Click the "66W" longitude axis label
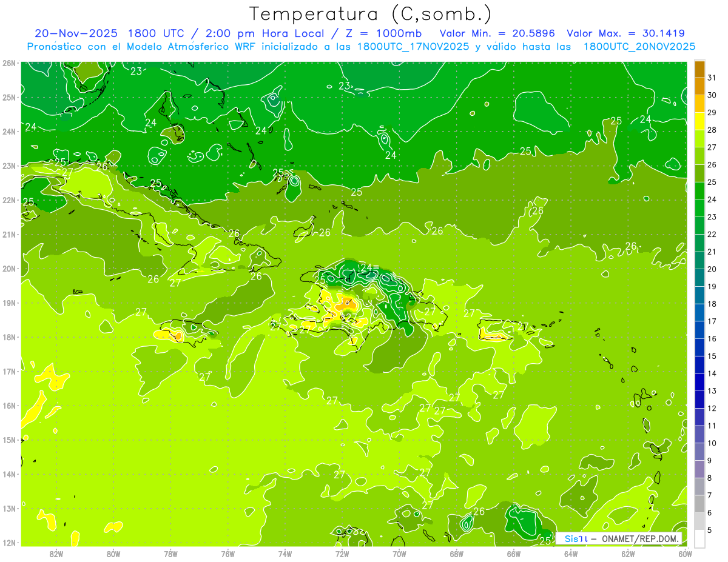The image size is (728, 562). (x=514, y=554)
